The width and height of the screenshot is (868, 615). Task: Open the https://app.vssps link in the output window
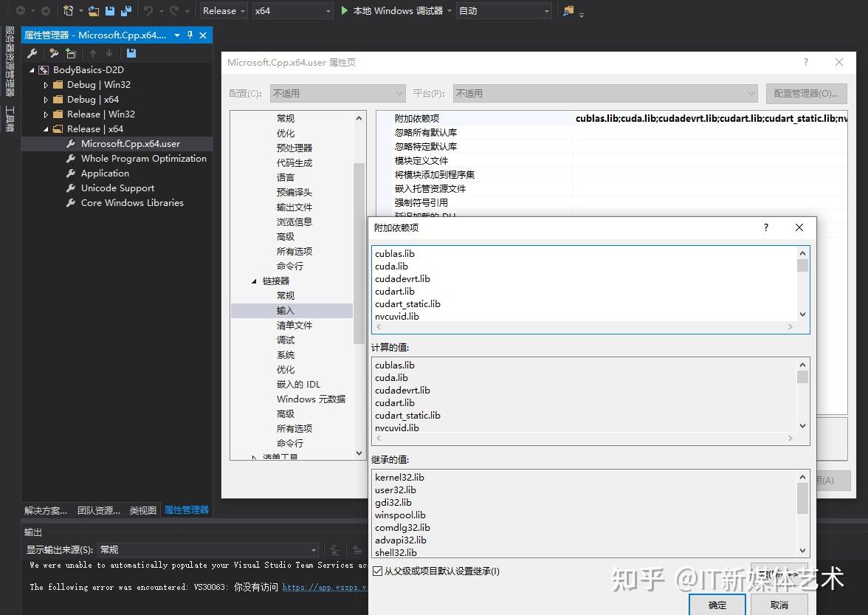(x=325, y=587)
